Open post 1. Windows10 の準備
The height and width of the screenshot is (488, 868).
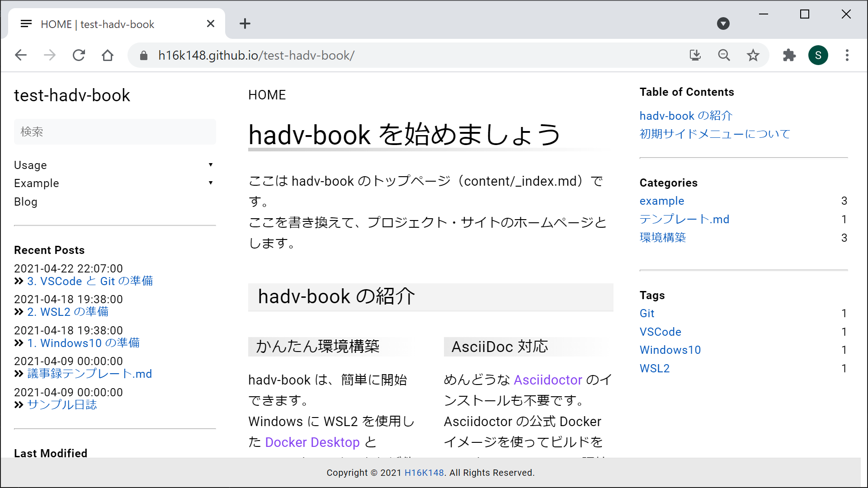84,343
